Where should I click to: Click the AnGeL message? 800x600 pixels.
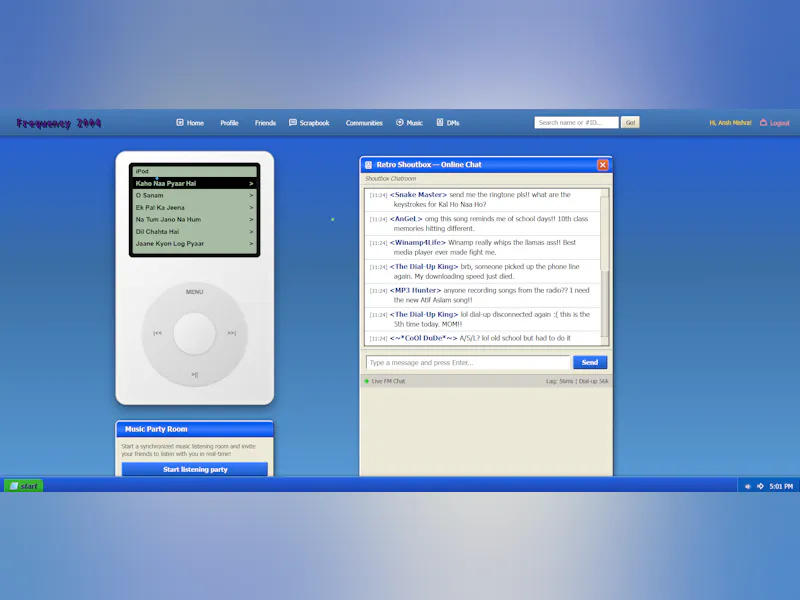click(483, 223)
